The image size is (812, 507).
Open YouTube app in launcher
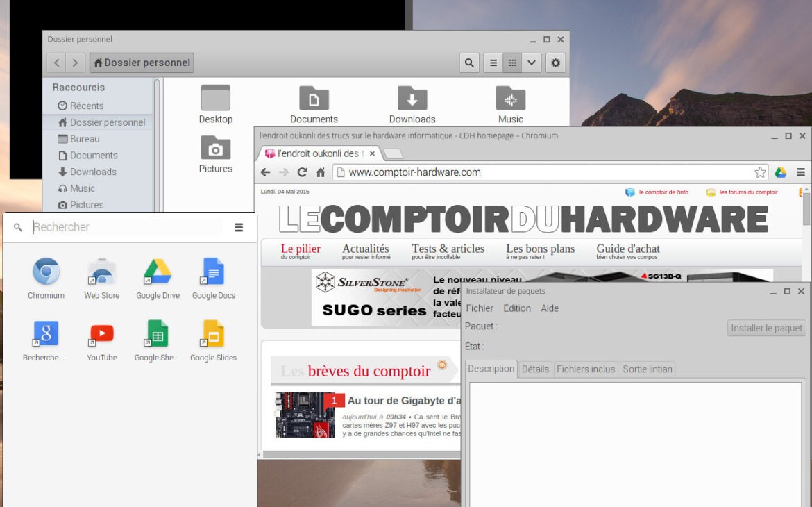point(102,334)
